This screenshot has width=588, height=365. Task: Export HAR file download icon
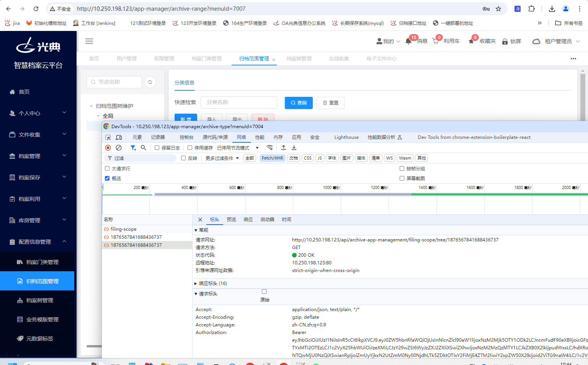294,148
